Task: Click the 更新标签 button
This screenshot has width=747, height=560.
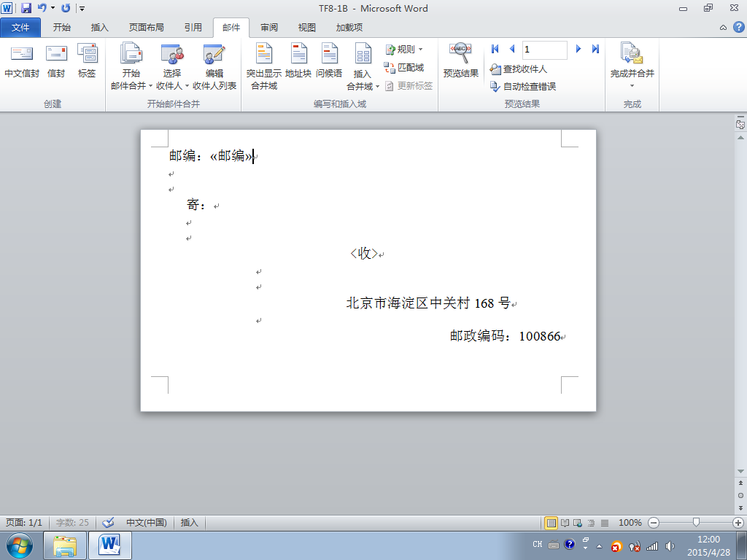Action: click(409, 86)
